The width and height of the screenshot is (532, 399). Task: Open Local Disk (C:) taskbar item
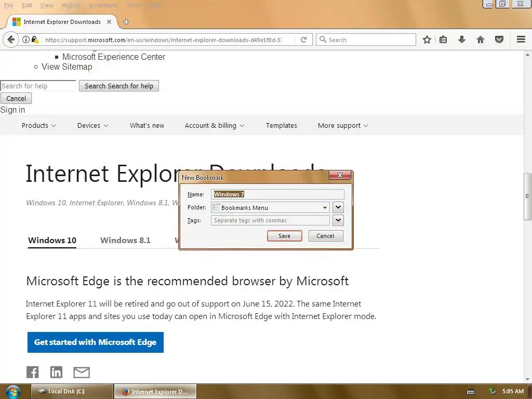pyautogui.click(x=72, y=391)
